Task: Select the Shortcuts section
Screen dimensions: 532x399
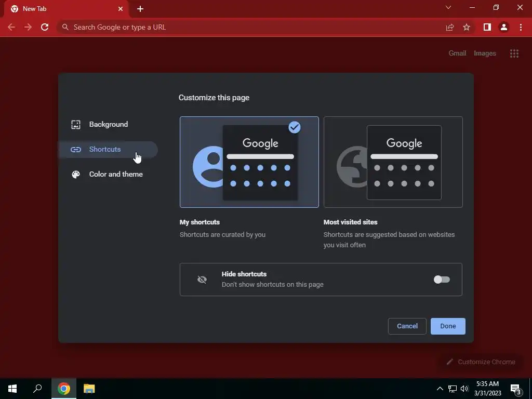Action: pos(108,150)
